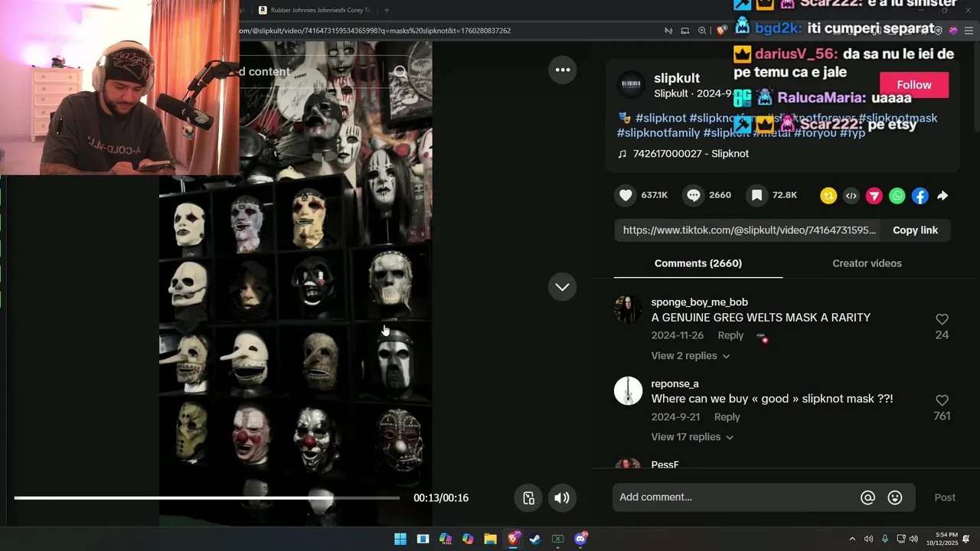The height and width of the screenshot is (551, 980).
Task: Click Post comment button
Action: pyautogui.click(x=945, y=497)
